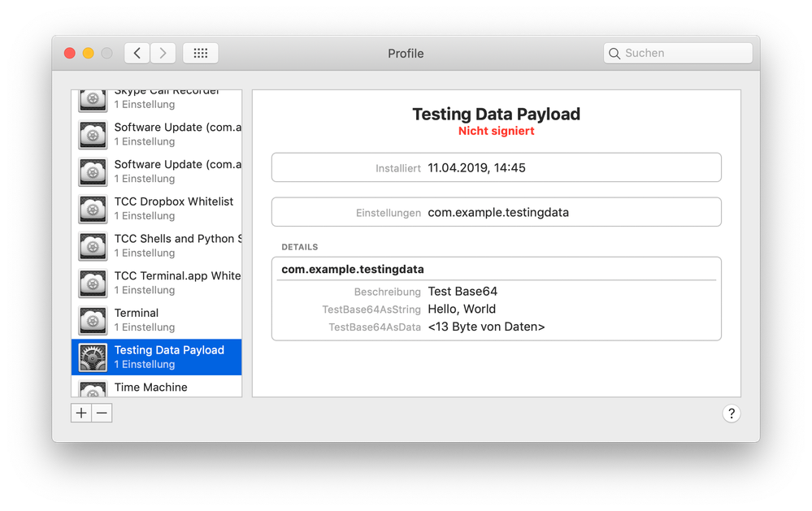Add a profile with the plus button
The width and height of the screenshot is (812, 511).
81,414
